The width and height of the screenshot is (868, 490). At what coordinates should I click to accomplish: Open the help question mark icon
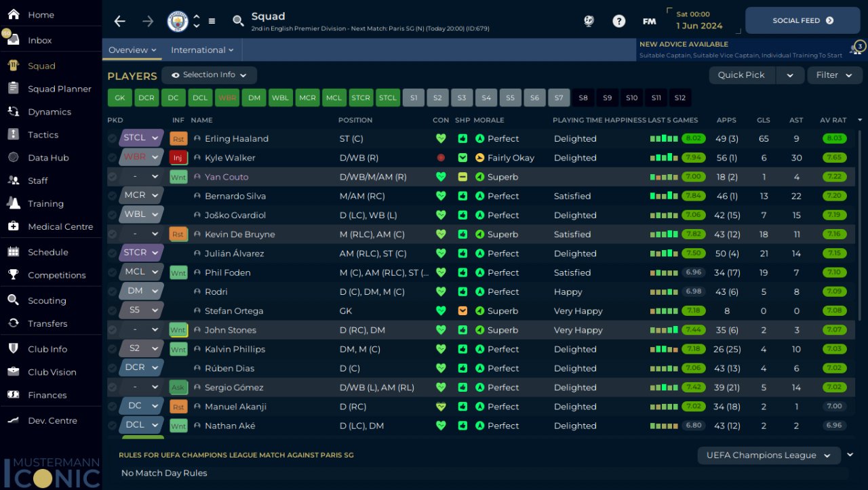pyautogui.click(x=618, y=21)
